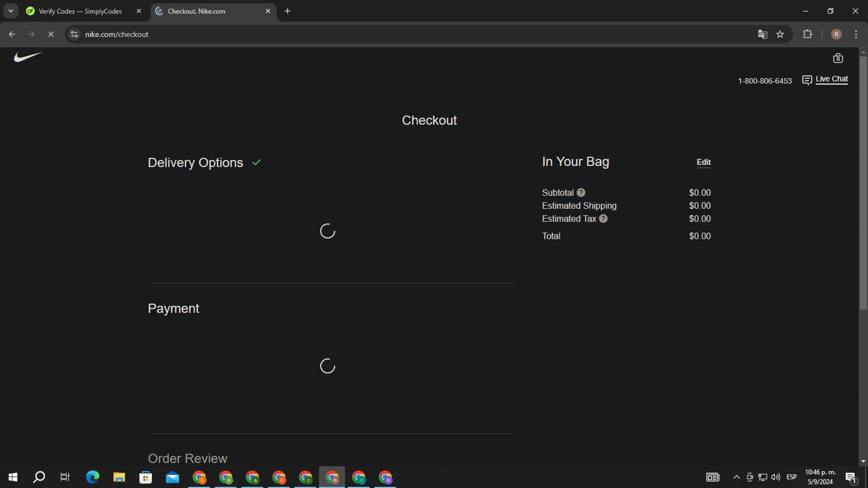This screenshot has height=488, width=868.
Task: Open the Chrome profile avatar
Action: click(x=836, y=34)
